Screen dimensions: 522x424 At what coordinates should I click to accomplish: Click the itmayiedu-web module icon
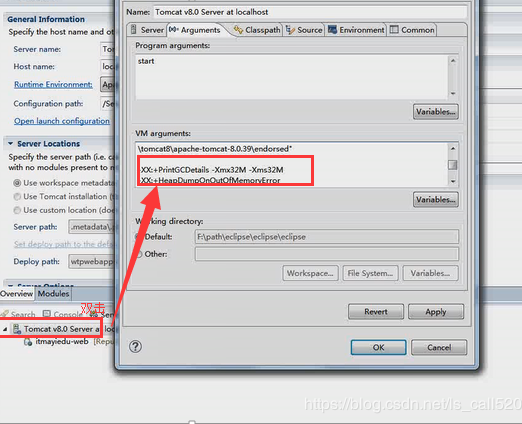coord(28,342)
